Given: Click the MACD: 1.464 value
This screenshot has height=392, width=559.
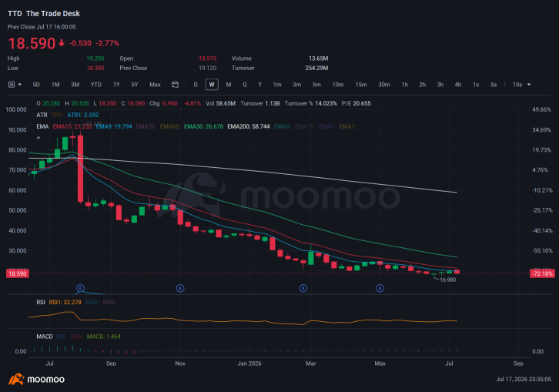Looking at the screenshot, I should pyautogui.click(x=104, y=337).
